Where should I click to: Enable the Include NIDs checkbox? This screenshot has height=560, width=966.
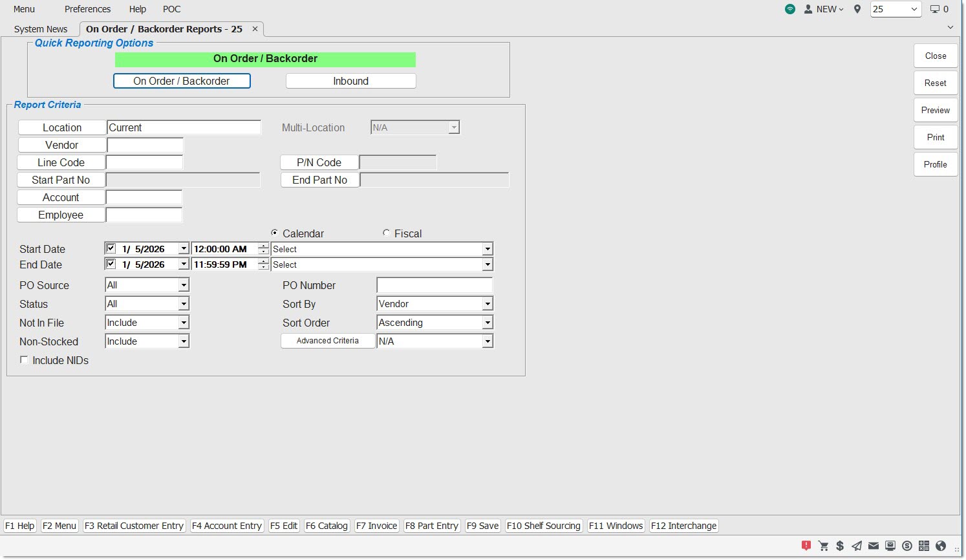[x=25, y=360]
